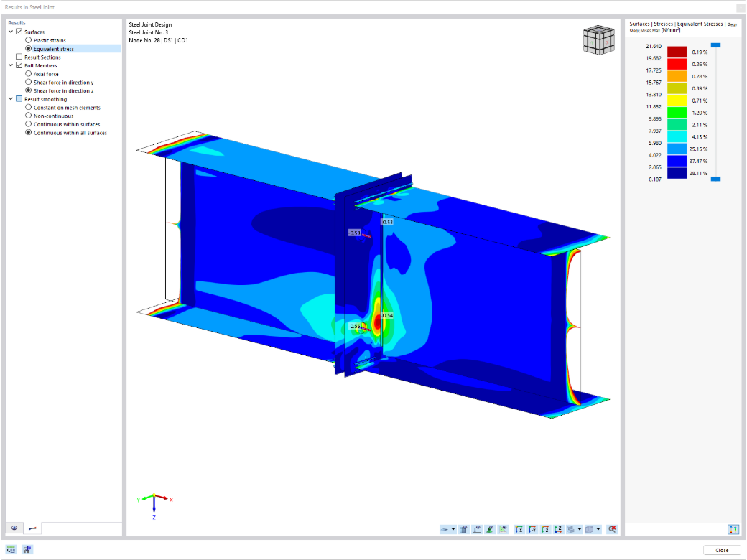Set view in -Z direction
The width and height of the screenshot is (747, 560).
(558, 529)
